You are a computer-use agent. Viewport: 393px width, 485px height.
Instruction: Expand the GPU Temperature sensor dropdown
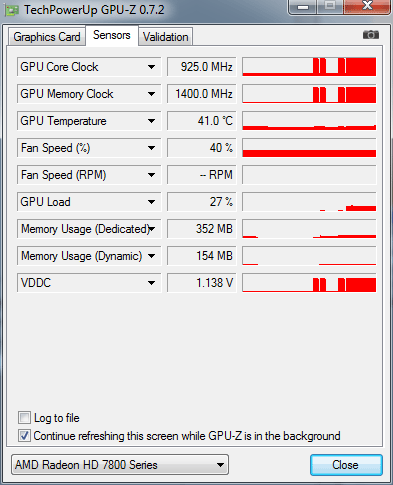[x=151, y=121]
